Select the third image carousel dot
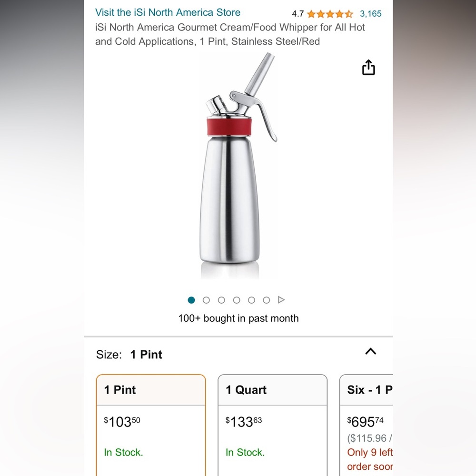 221,300
